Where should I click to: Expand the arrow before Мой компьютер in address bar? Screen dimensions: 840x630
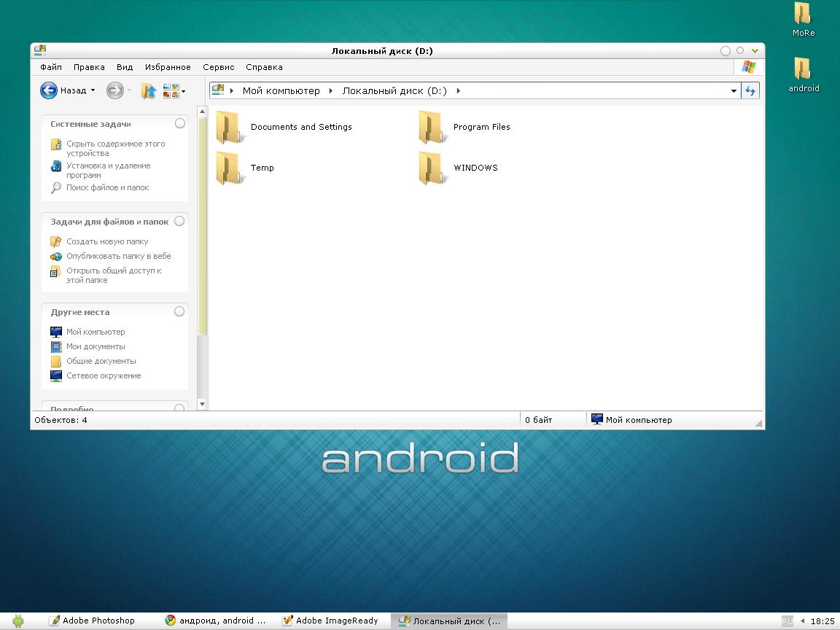pos(231,90)
